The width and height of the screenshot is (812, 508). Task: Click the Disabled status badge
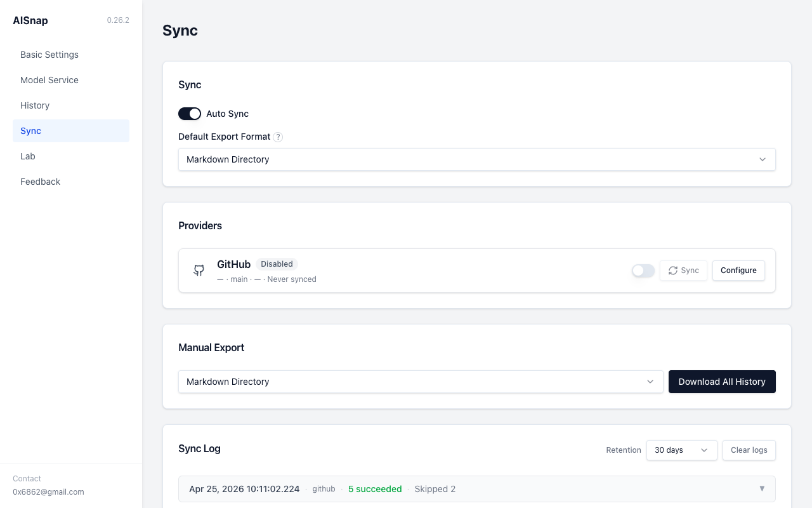277,264
